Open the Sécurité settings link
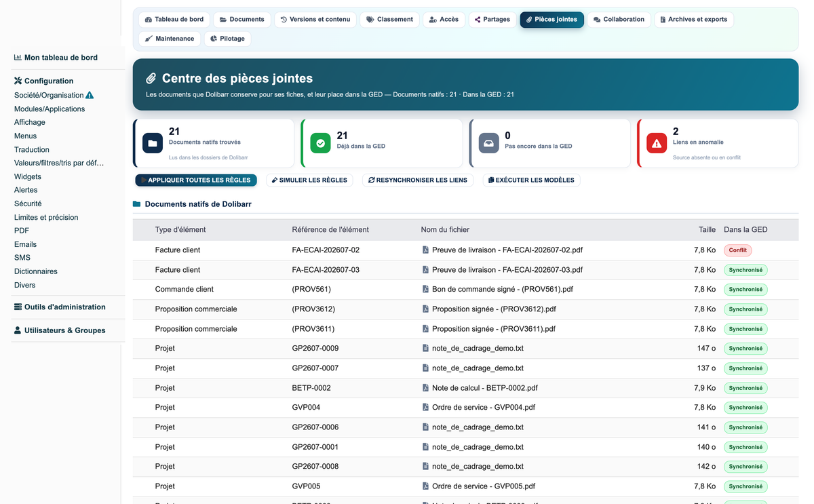 tap(28, 203)
